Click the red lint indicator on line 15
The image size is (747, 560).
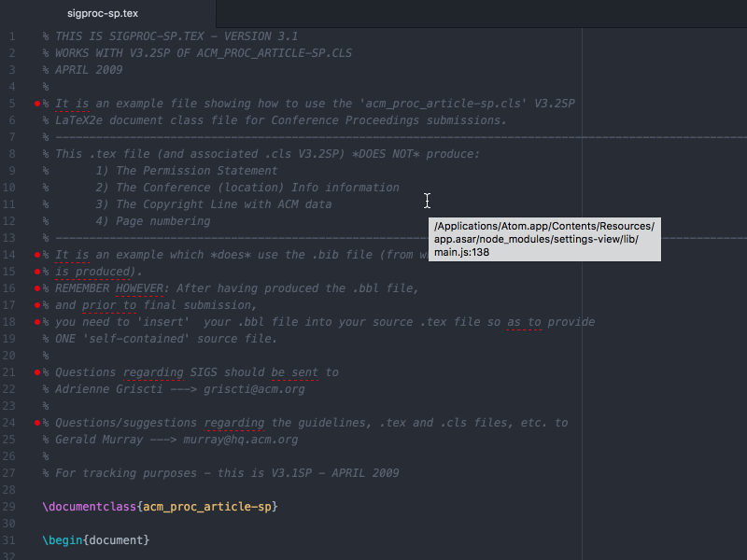(x=36, y=272)
